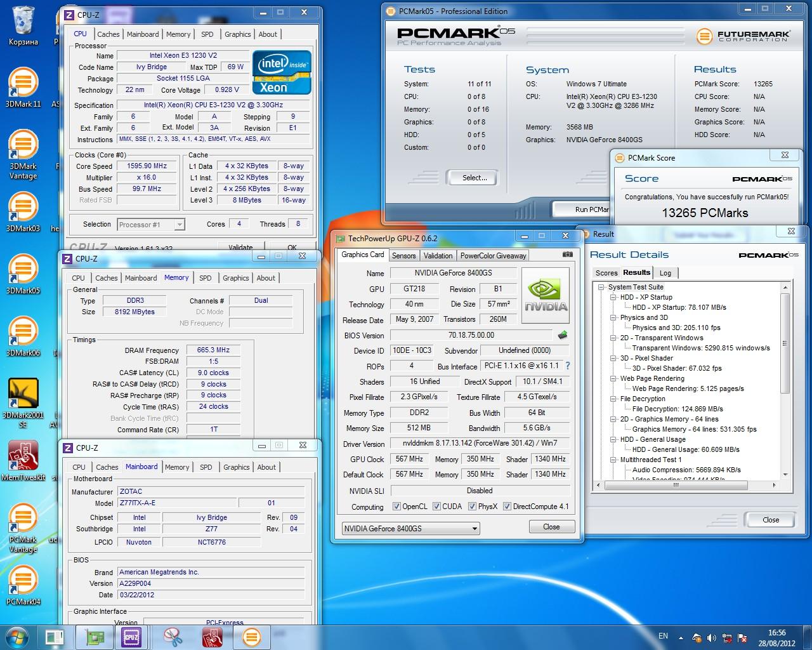Viewport: 812px width, 650px height.
Task: Collapse the Multithreaded Test 1 node
Action: [613, 460]
